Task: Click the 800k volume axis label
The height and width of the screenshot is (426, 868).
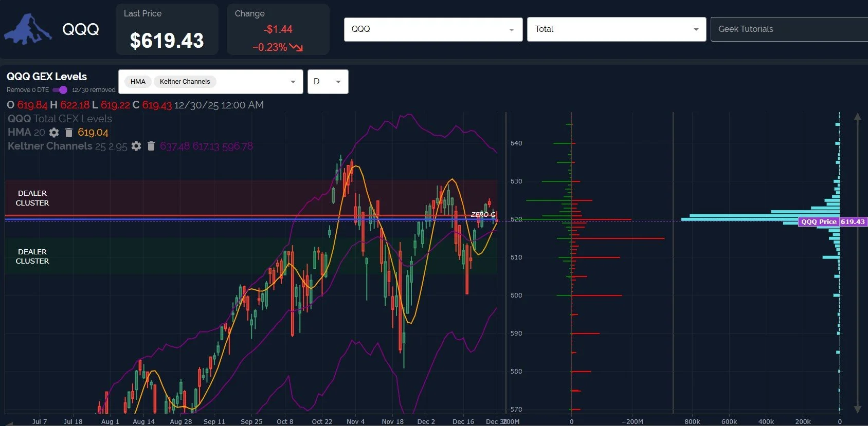Action: (x=692, y=421)
